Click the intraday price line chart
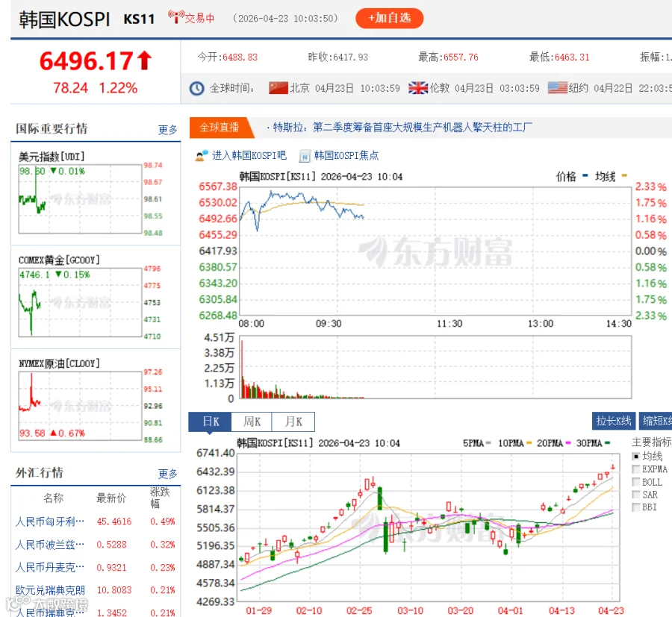 click(x=435, y=251)
